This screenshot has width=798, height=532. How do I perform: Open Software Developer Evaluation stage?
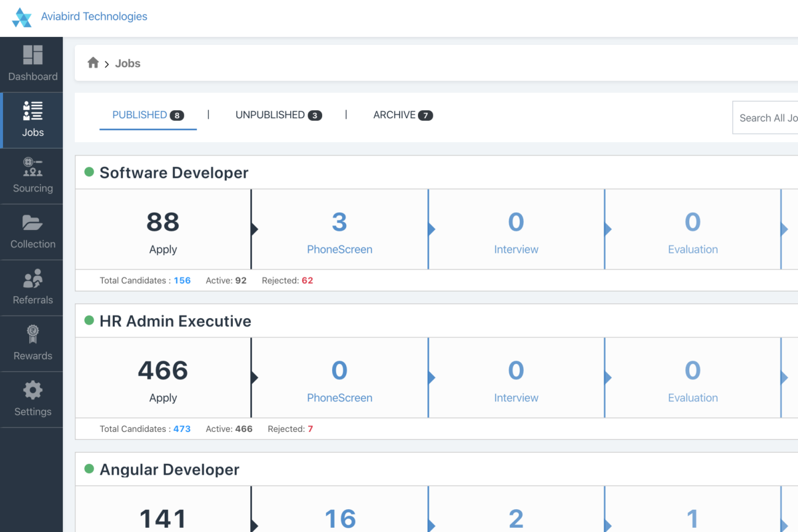[693, 230]
